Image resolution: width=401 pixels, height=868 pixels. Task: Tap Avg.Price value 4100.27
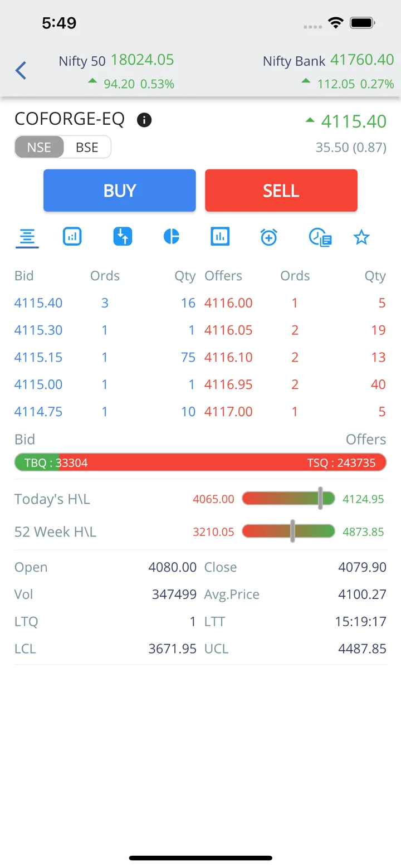click(x=362, y=594)
